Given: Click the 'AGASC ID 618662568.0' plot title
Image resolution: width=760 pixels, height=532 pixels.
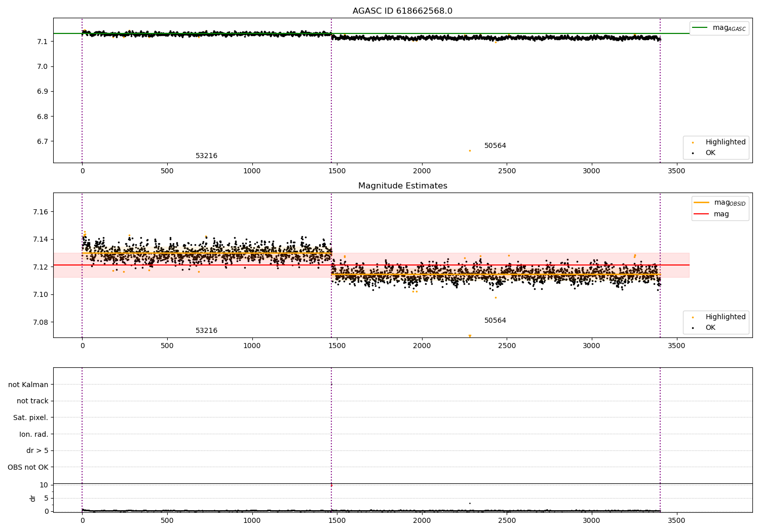Looking at the screenshot, I should [402, 11].
